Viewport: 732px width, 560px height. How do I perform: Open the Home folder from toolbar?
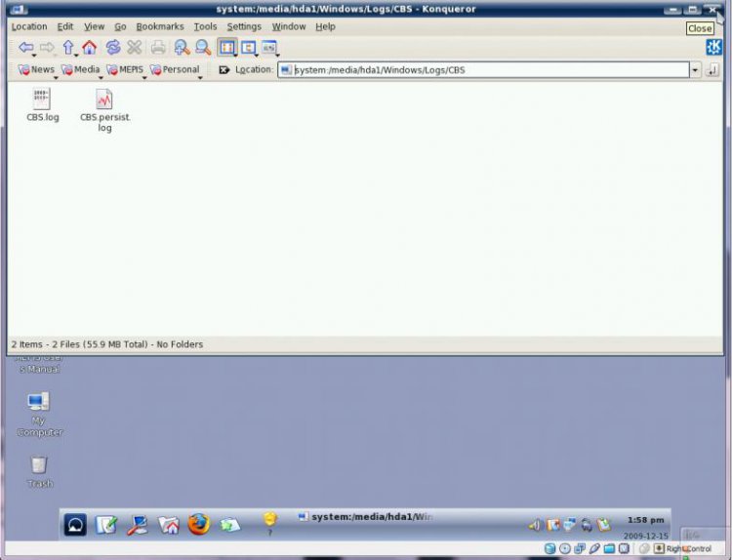(x=89, y=47)
